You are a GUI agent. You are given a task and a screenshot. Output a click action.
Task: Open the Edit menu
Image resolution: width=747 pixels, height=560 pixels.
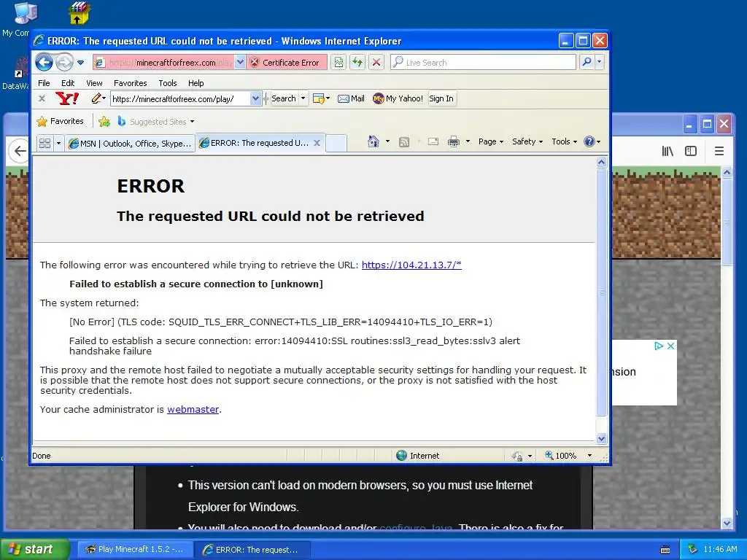68,83
